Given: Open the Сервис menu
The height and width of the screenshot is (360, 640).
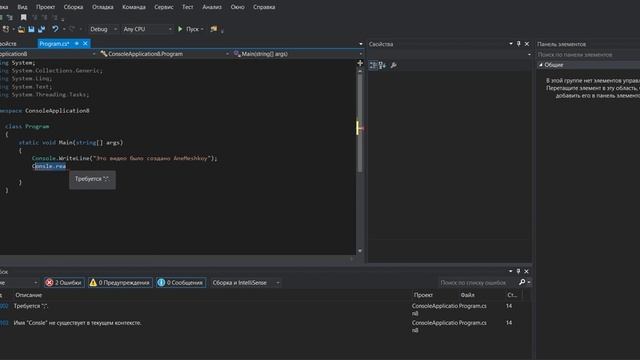Looking at the screenshot, I should (x=164, y=7).
